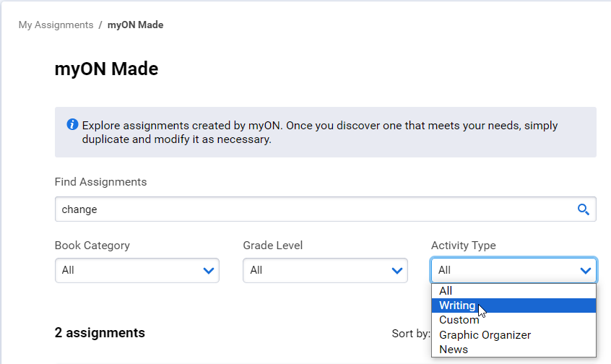Image resolution: width=611 pixels, height=364 pixels.
Task: Click the blue info icon
Action: 72,124
